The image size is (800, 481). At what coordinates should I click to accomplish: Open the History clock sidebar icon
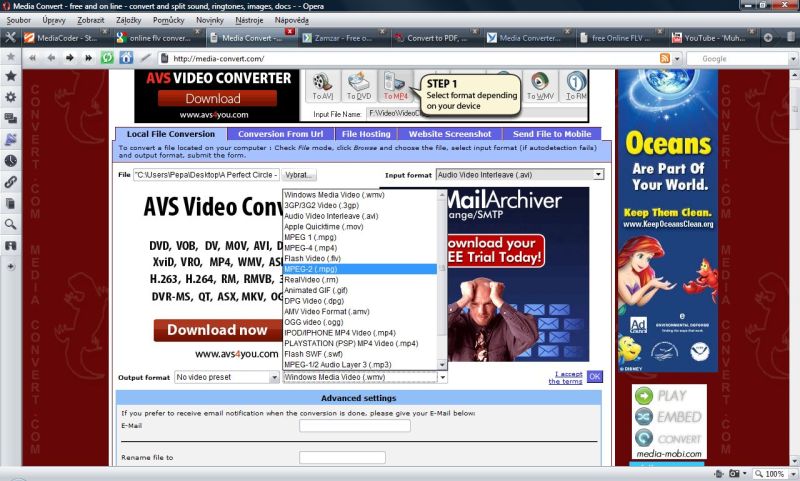click(x=10, y=161)
